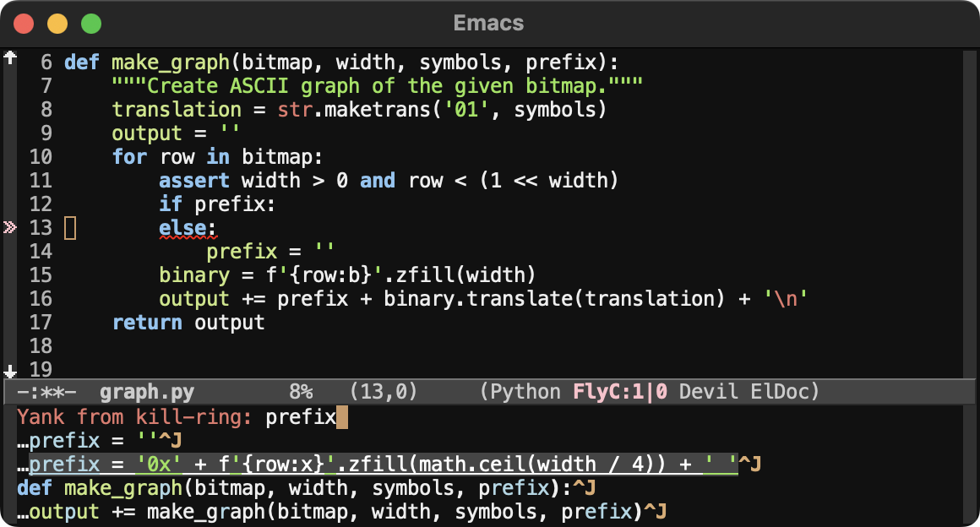The image size is (980, 527).
Task: Click the 8% buffer position indicator
Action: (301, 393)
